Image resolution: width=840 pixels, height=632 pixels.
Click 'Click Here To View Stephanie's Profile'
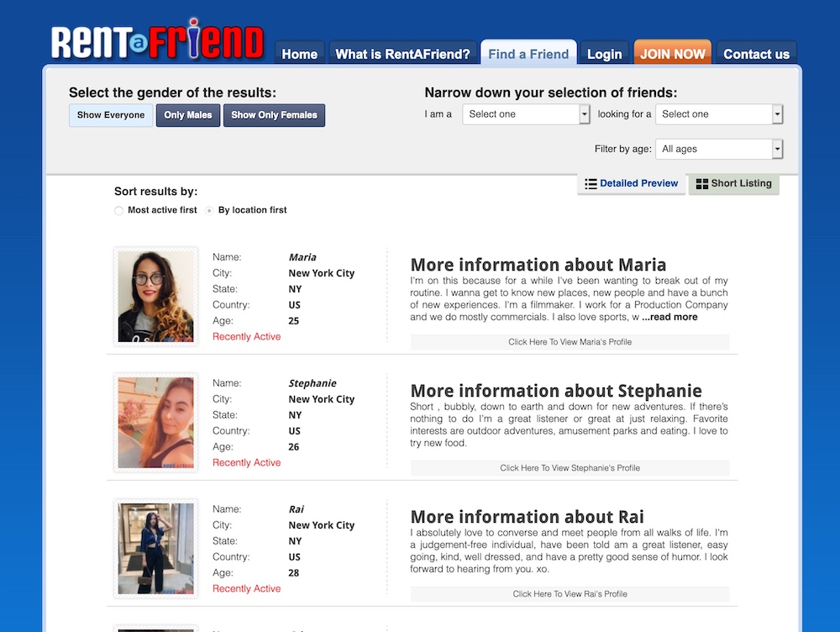tap(570, 467)
